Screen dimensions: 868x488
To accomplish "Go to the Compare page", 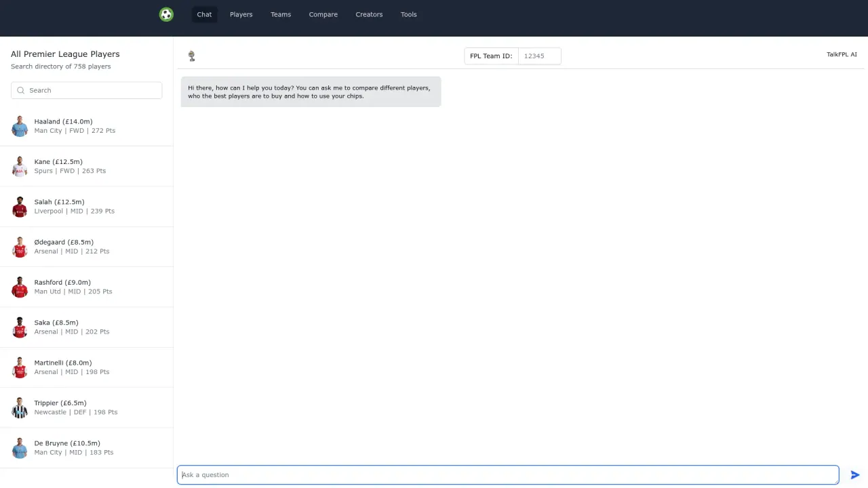I will [x=323, y=14].
